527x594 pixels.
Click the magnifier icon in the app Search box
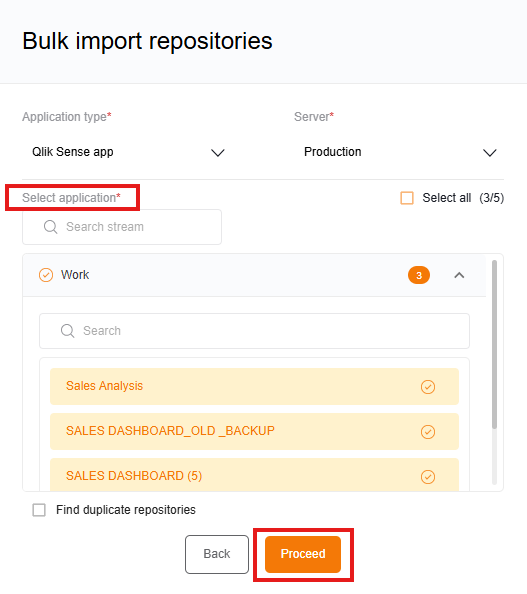[x=67, y=331]
